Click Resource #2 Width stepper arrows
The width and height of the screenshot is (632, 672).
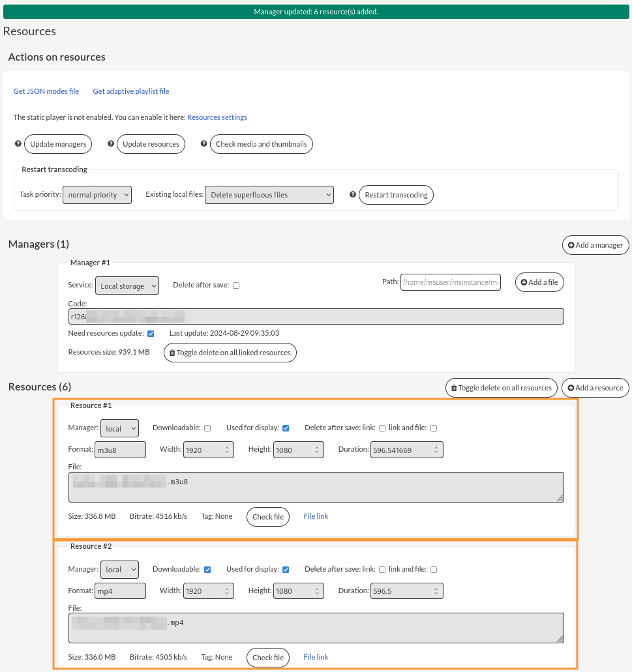tap(227, 591)
